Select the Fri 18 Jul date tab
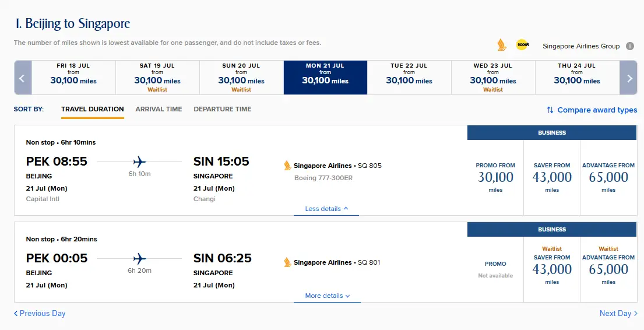Viewport: 644px width, 330px height. coord(73,78)
